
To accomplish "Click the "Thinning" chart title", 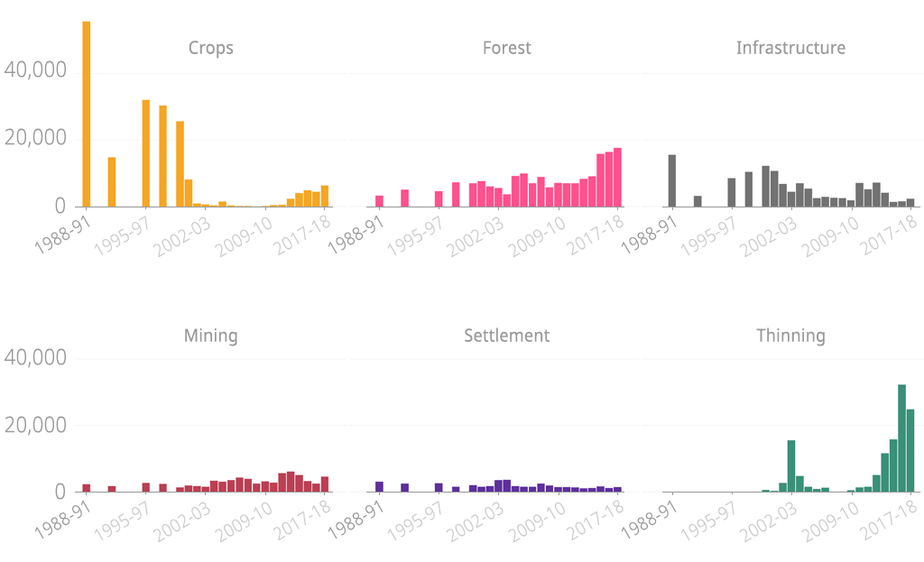I will pyautogui.click(x=790, y=336).
